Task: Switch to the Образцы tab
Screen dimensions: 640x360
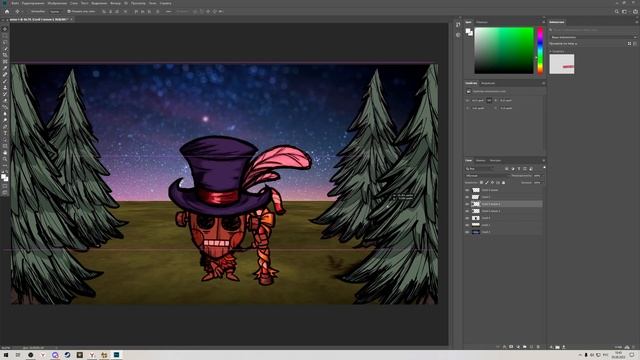Action: [482, 22]
